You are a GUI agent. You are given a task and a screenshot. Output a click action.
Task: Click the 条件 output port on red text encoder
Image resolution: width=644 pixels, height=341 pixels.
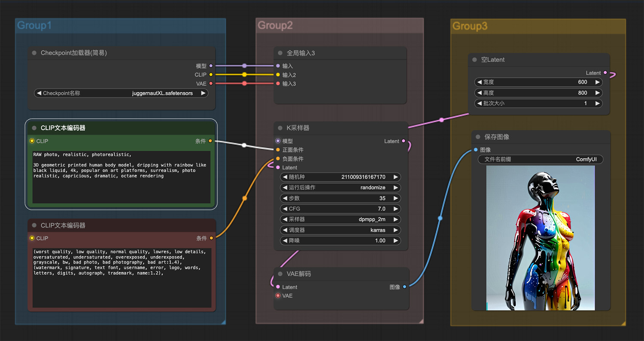pyautogui.click(x=211, y=238)
